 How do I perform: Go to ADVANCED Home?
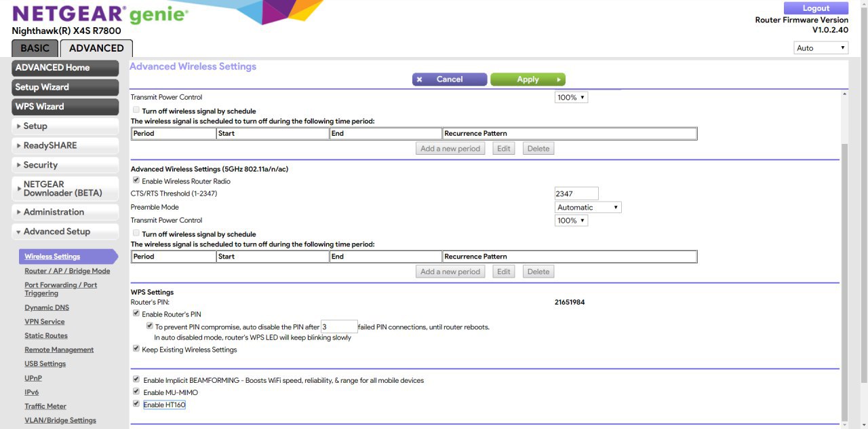pos(65,68)
